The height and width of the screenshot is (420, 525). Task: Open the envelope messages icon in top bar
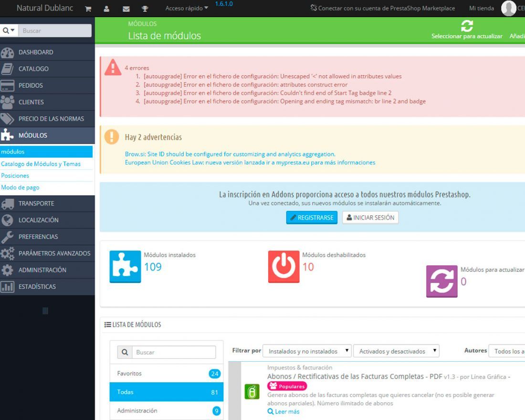point(126,9)
